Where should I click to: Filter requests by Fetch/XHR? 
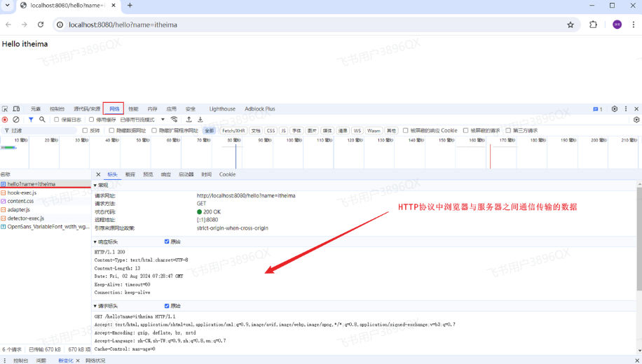pos(233,130)
